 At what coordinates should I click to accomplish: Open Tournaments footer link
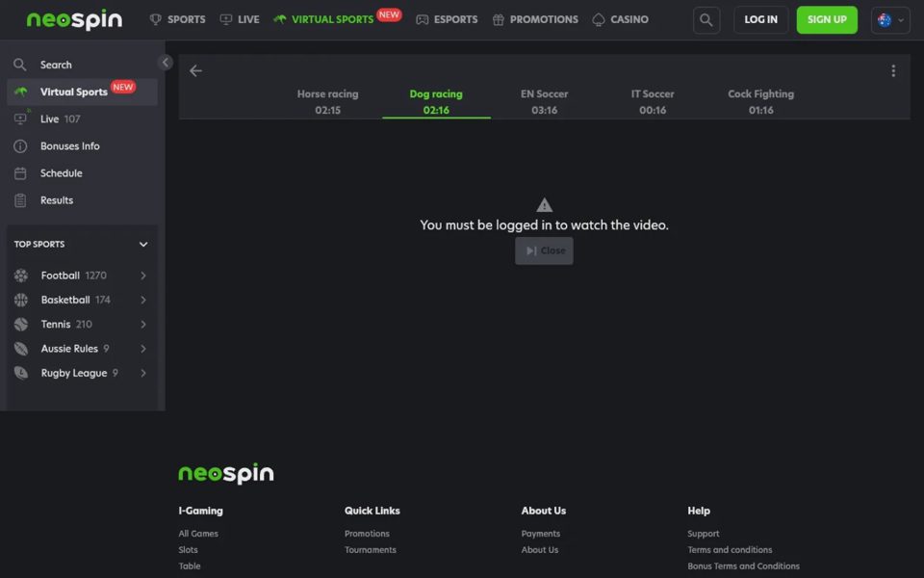(x=371, y=550)
